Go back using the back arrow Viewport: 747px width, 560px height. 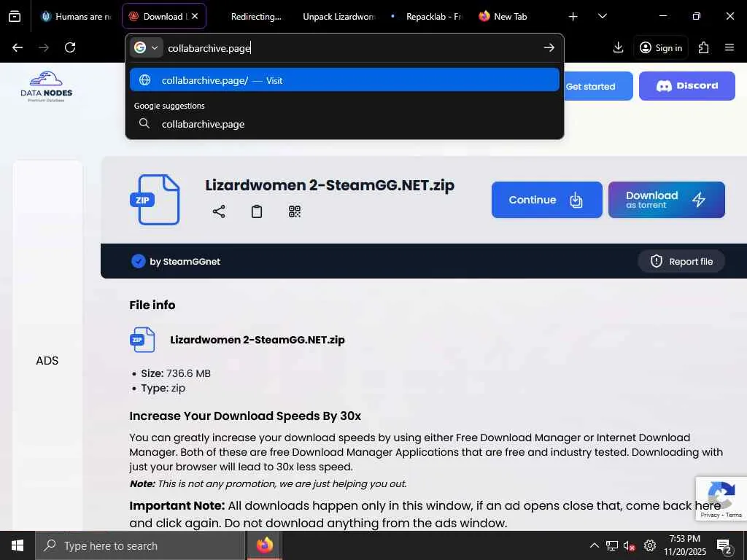pyautogui.click(x=18, y=47)
